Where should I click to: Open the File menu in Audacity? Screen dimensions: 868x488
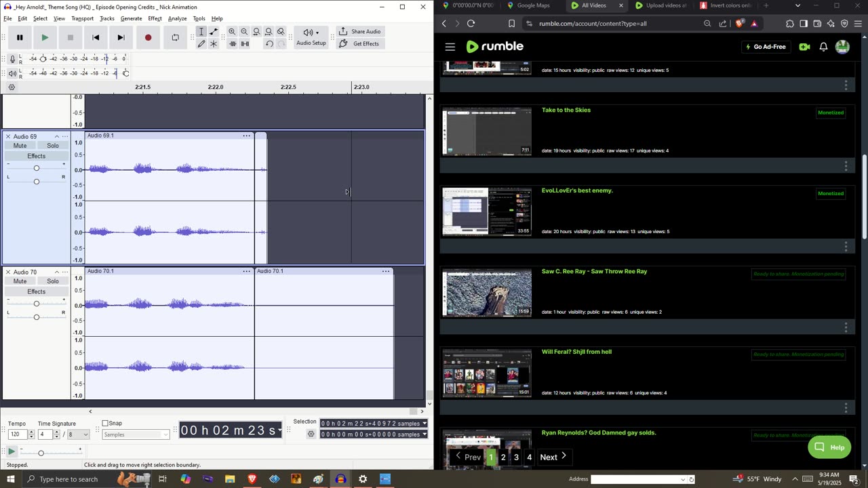7,18
